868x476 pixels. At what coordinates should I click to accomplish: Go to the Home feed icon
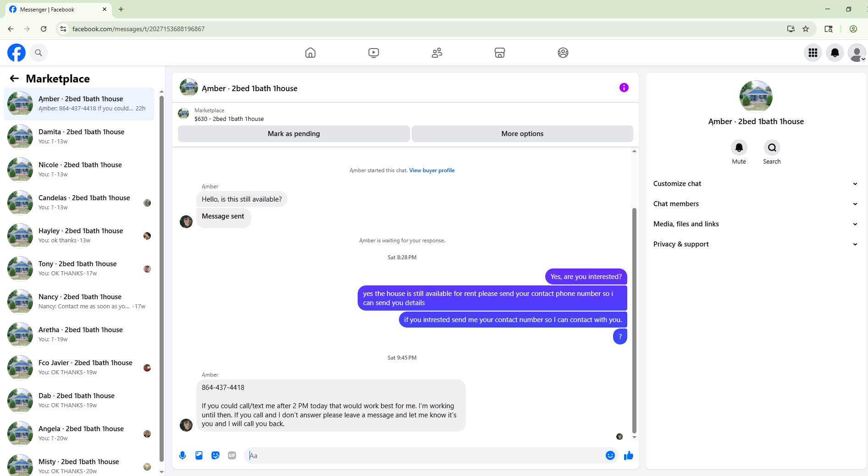coord(310,53)
